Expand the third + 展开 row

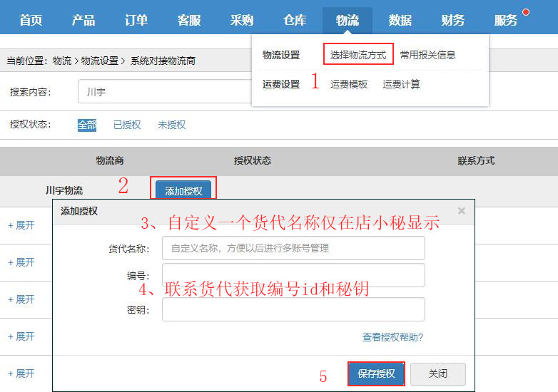[x=21, y=299]
